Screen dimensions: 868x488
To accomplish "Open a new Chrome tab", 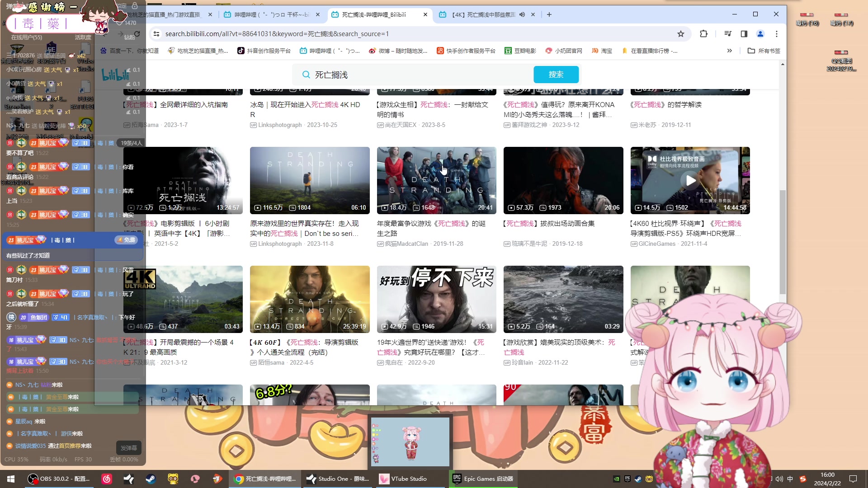I will click(x=549, y=14).
